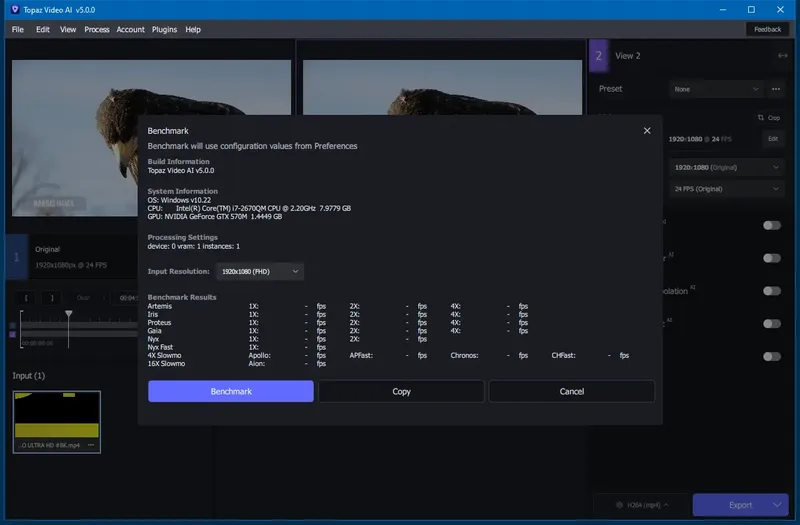Open the three-dot preset options menu
Viewport: 800px width, 525px height.
(x=776, y=89)
